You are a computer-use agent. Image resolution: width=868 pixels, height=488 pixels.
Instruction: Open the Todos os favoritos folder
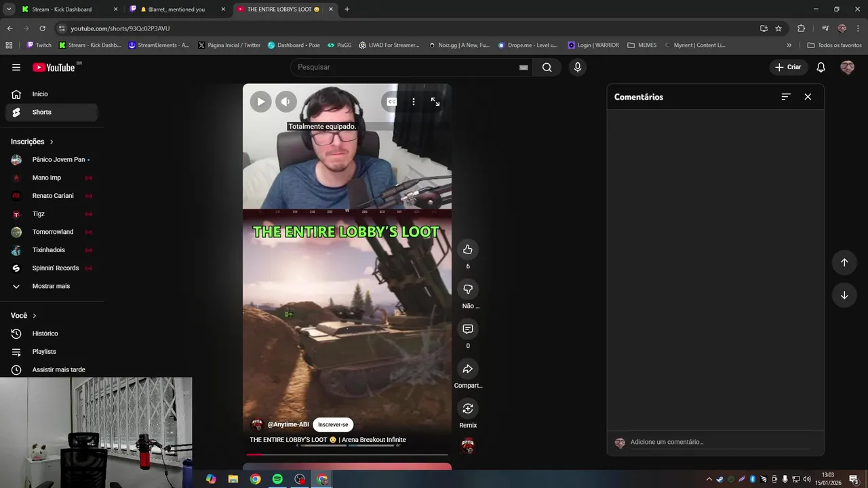coord(834,45)
